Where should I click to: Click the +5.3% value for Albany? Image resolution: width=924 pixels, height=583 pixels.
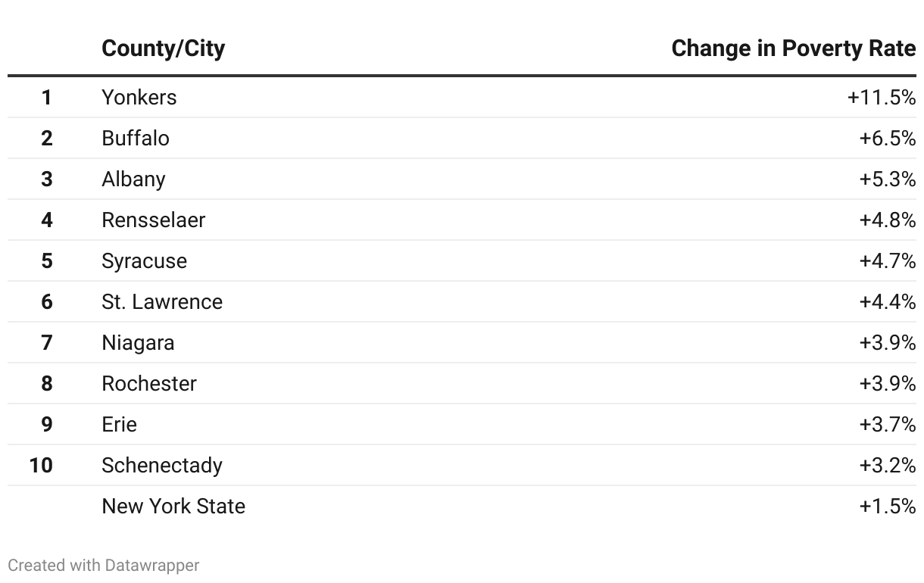(x=887, y=179)
